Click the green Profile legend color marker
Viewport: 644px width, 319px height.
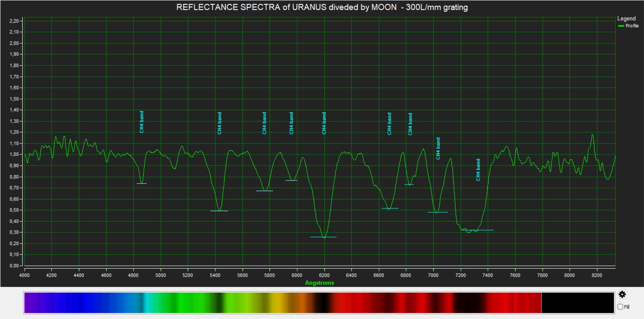pos(621,26)
